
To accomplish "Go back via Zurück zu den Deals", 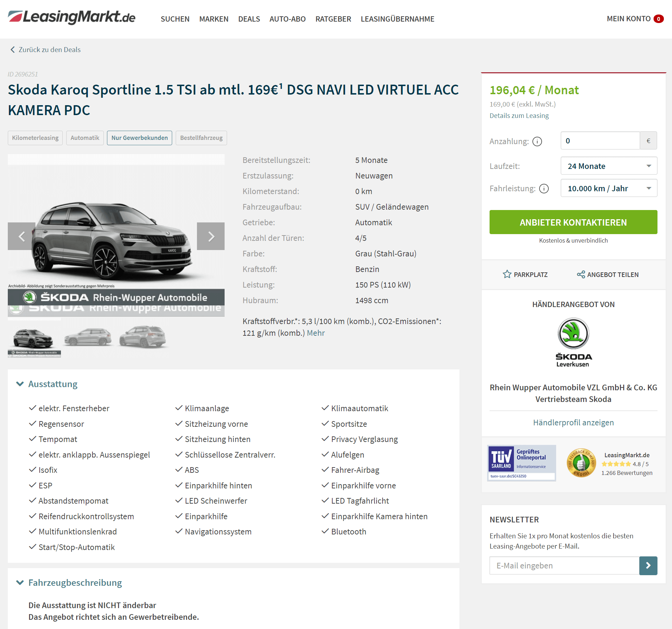I will [x=45, y=50].
